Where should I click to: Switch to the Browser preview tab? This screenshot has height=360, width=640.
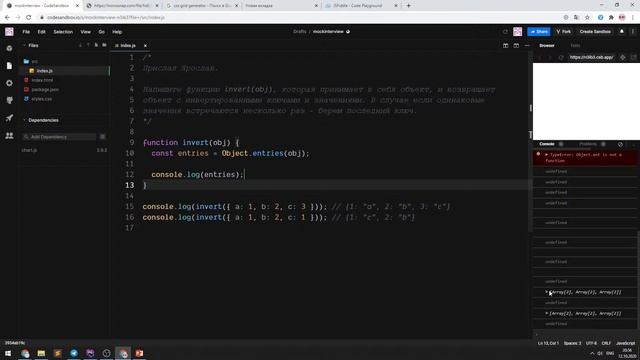click(x=547, y=46)
